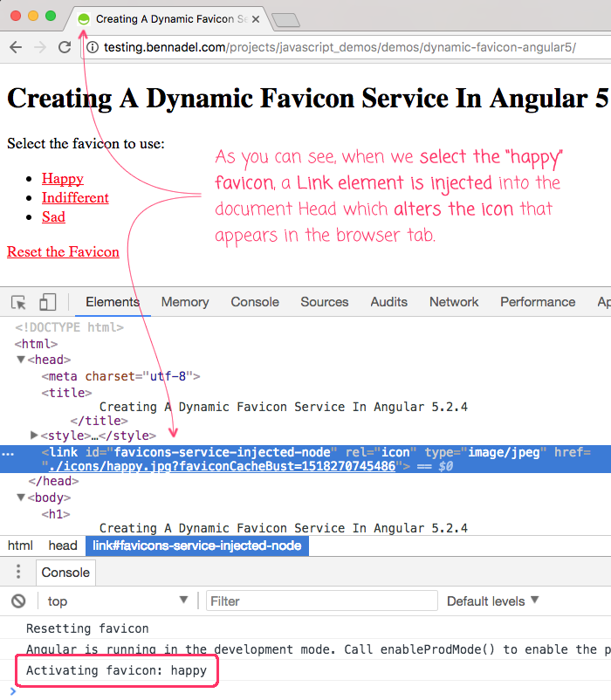Collapse the head element node
611x700 pixels.
(22, 360)
